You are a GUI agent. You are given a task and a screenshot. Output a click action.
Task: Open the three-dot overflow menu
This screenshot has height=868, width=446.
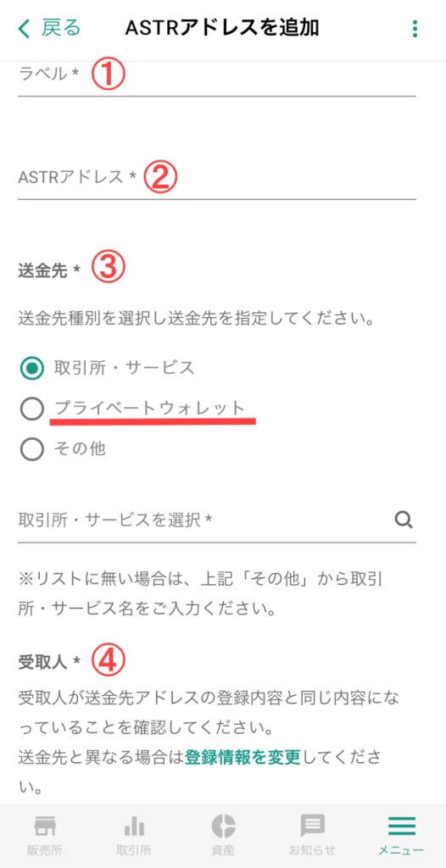click(415, 29)
